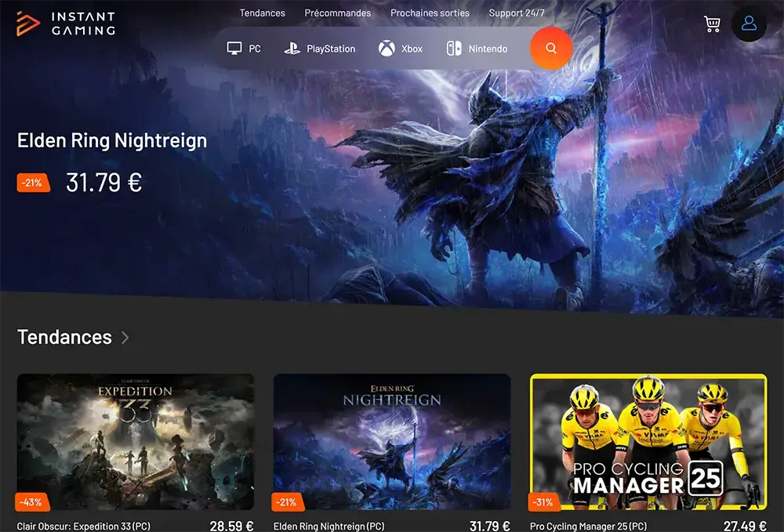Click the Clair Obscur: Expedition 33 (PC) title
The width and height of the screenshot is (784, 532).
84,527
